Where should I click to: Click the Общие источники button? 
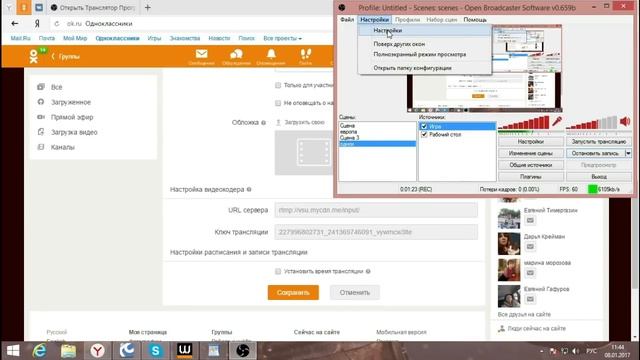coord(531,165)
